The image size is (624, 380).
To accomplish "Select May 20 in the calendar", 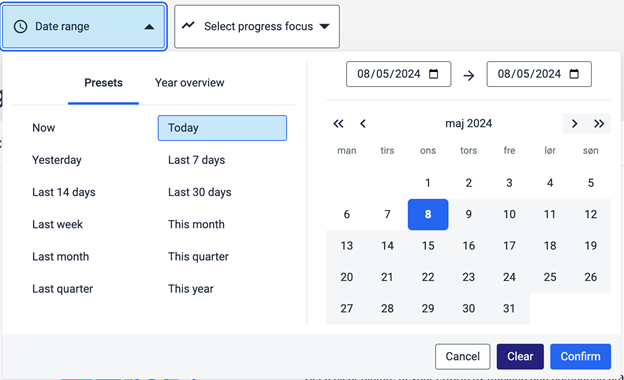I will [347, 277].
